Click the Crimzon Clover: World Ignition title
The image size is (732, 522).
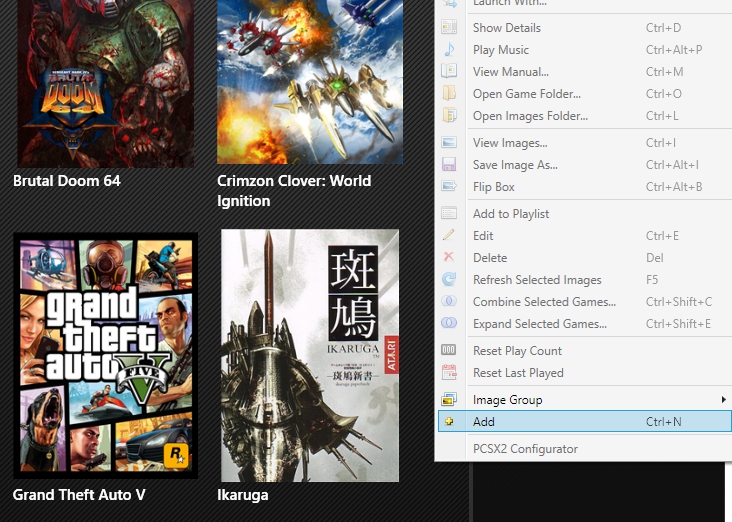(294, 190)
